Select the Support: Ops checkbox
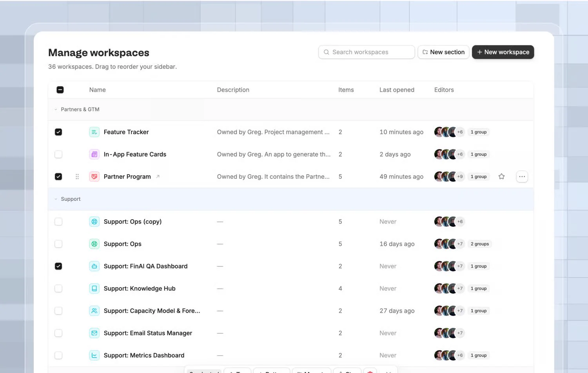The height and width of the screenshot is (373, 588). tap(58, 244)
